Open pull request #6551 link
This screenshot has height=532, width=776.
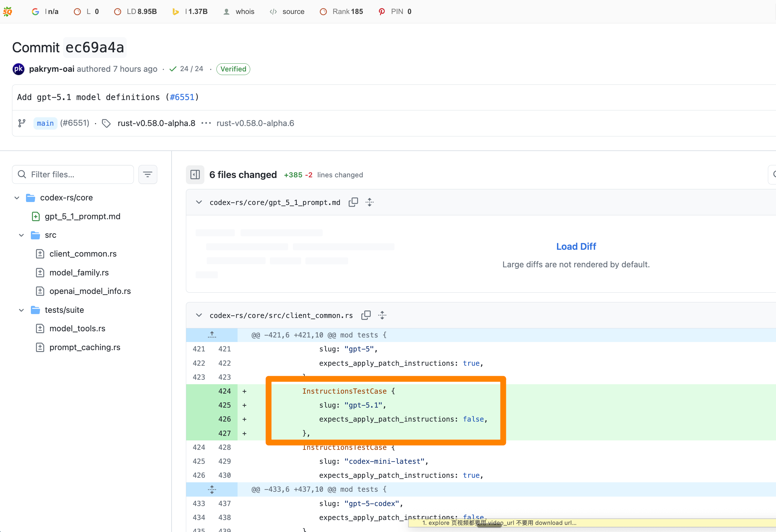click(x=182, y=97)
